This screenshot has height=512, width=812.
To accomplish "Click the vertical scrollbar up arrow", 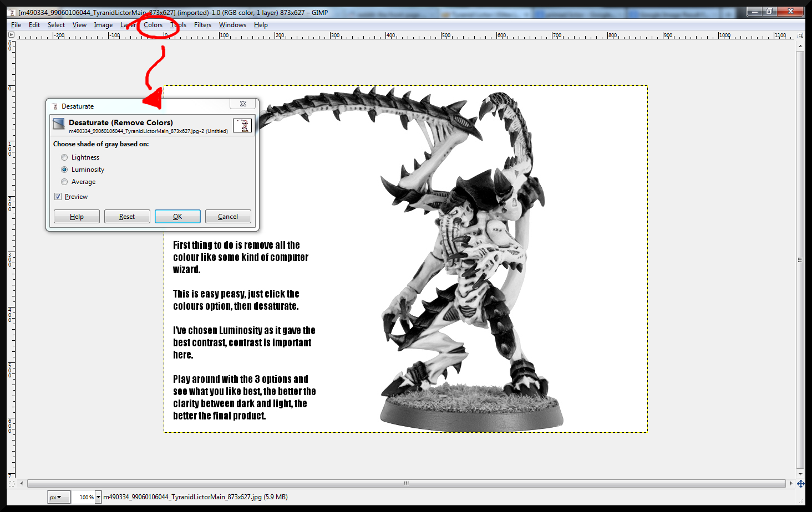I will [800, 47].
